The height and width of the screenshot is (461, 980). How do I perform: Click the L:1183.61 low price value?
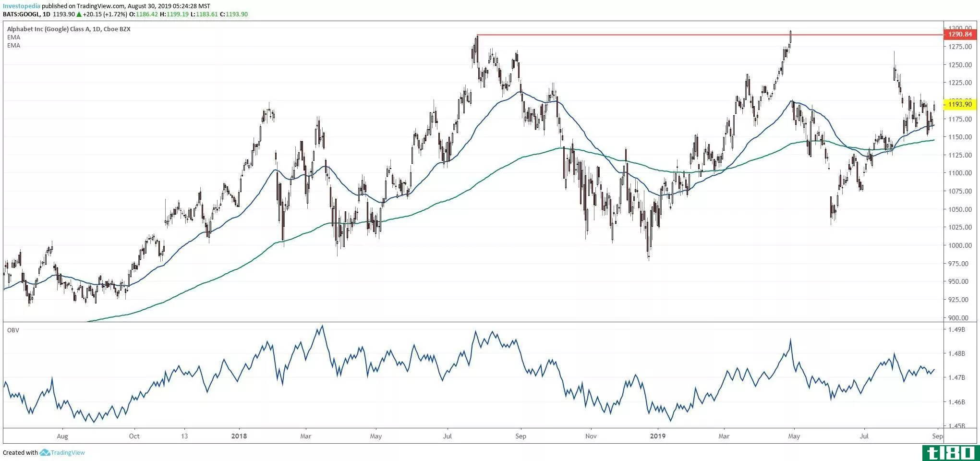(204, 14)
